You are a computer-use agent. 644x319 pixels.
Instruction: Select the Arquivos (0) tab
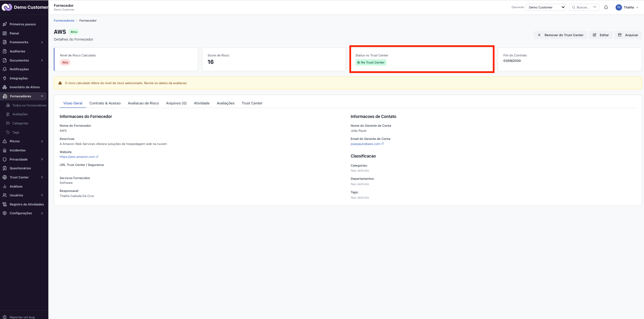click(176, 103)
